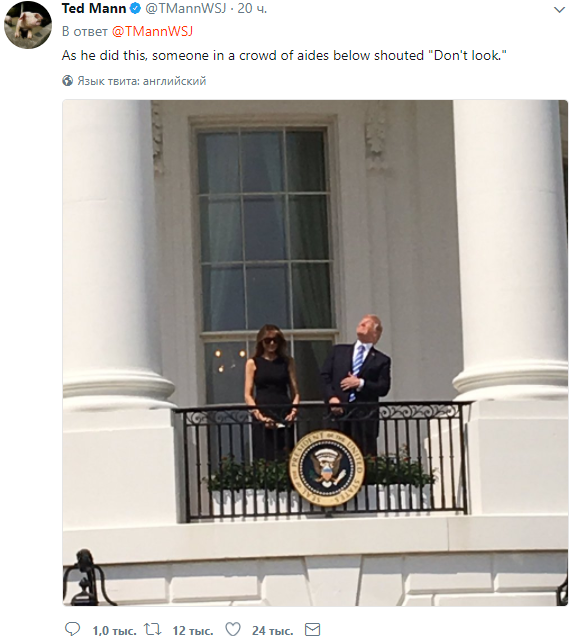Open the tweet via the 20 ч. timestamp
Viewport: 569px width, 636px height.
pyautogui.click(x=252, y=8)
